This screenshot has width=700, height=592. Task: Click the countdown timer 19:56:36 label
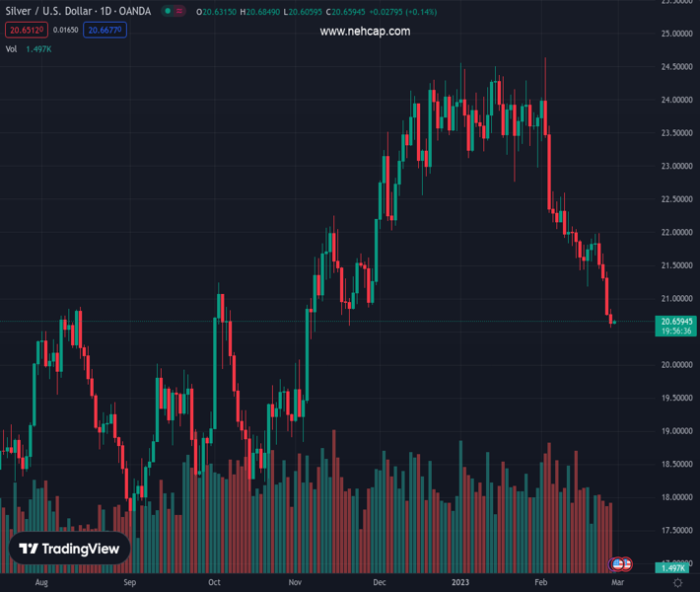675,332
